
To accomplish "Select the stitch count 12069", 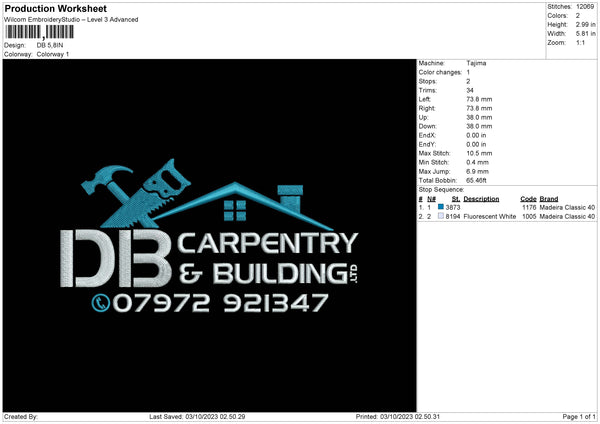I will point(585,7).
